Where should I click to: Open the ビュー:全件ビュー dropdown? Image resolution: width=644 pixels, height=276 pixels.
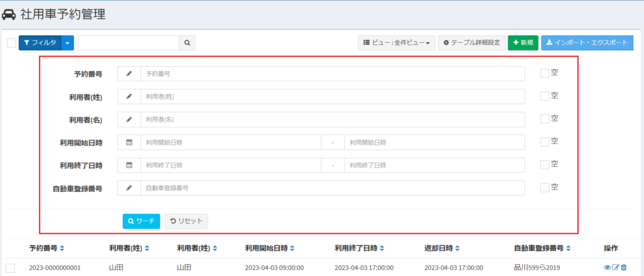click(396, 43)
